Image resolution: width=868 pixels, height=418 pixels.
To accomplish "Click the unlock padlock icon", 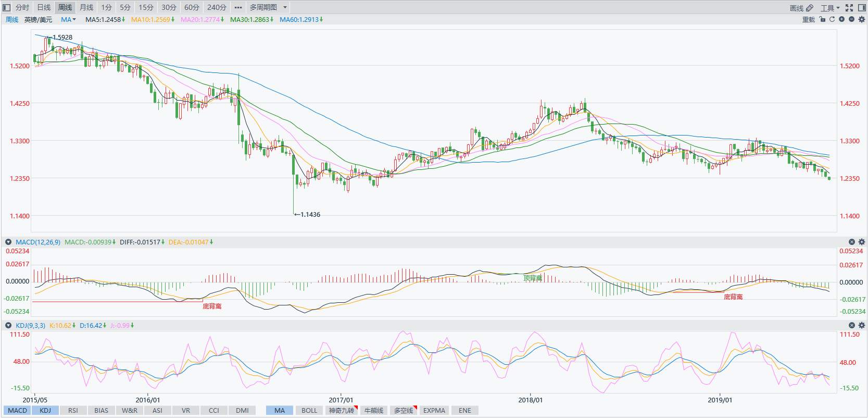I will click(x=822, y=19).
